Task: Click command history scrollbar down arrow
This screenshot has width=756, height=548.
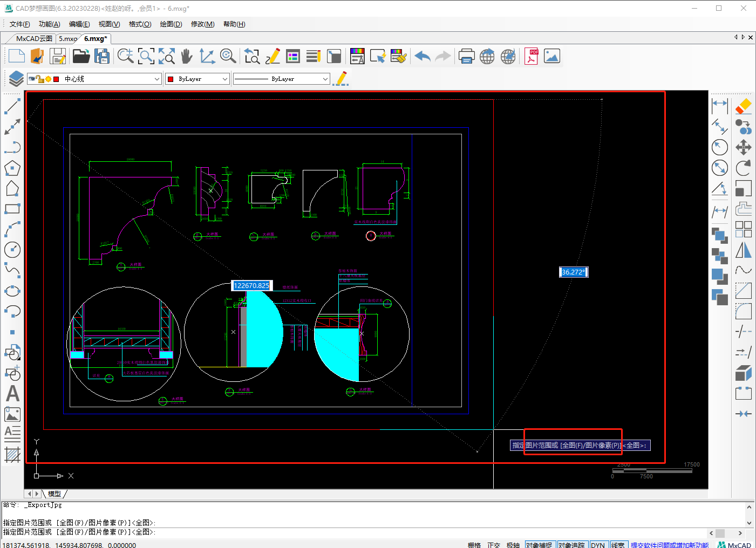Action: (749, 523)
